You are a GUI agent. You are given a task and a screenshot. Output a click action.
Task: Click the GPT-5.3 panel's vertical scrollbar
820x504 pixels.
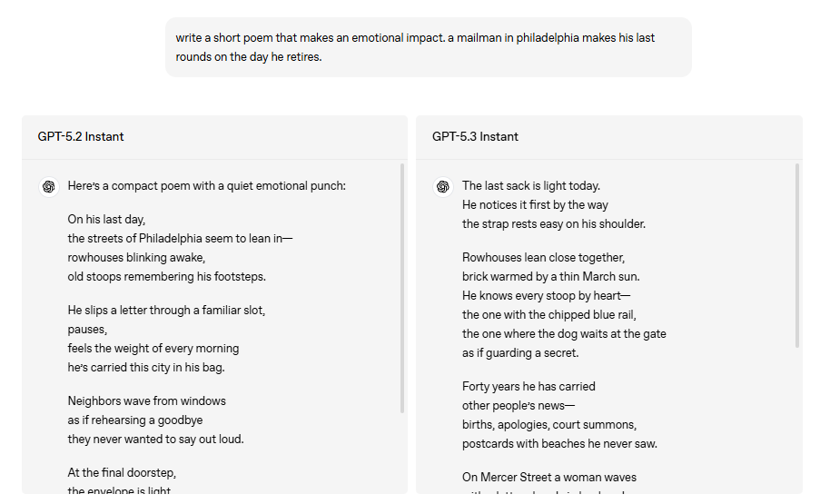point(797,256)
